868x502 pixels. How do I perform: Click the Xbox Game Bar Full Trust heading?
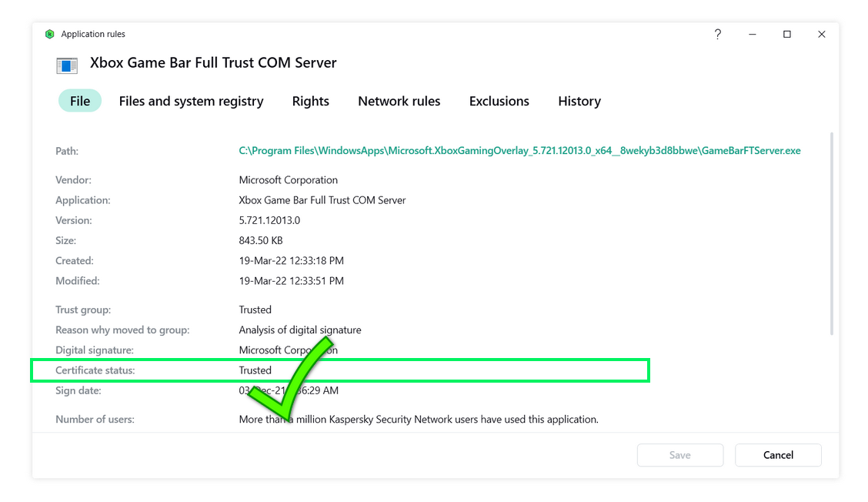tap(213, 63)
